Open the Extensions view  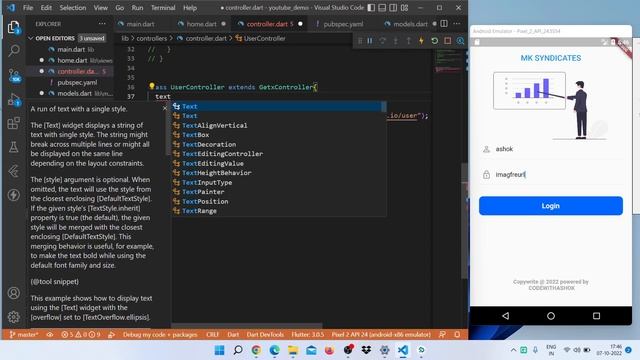[13, 123]
